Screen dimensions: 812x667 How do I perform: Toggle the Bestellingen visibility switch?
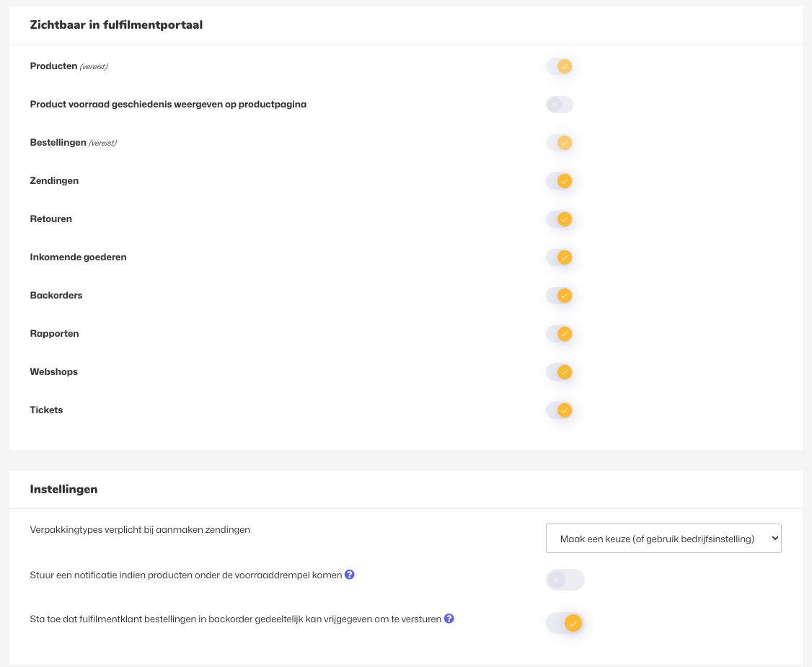tap(560, 143)
